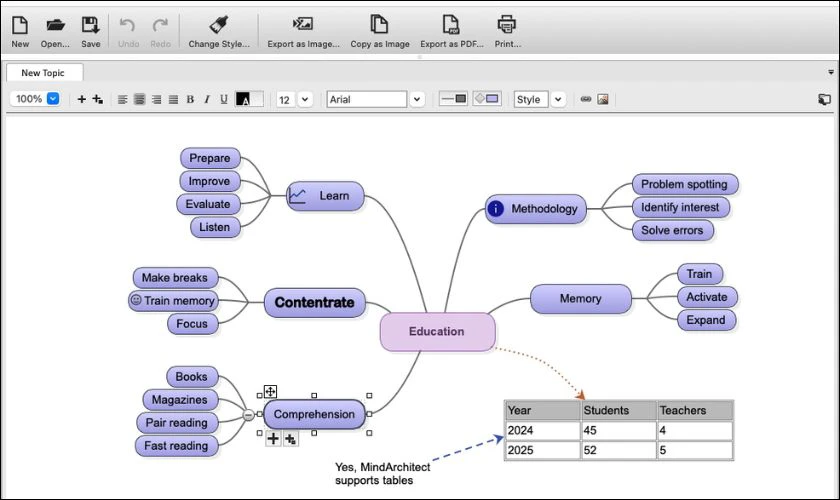
Task: Add a subtopic icon in format bar
Action: tap(98, 99)
